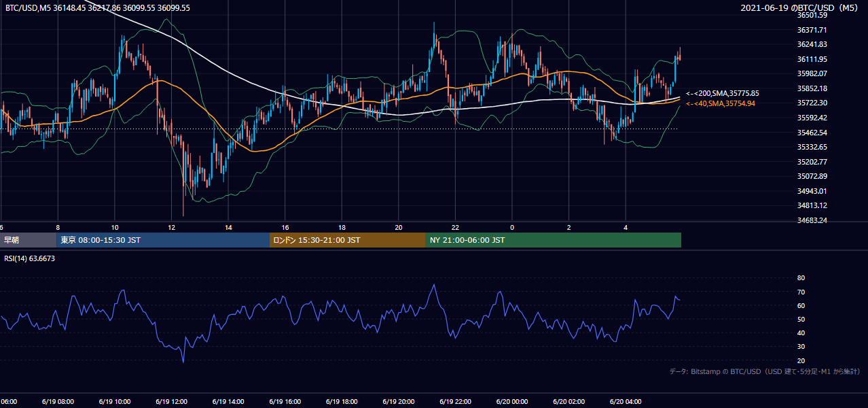Click the '2021-06-19 のBTC/USD (M5)' chart title
Viewport: 868px width, 408px height.
tap(801, 8)
